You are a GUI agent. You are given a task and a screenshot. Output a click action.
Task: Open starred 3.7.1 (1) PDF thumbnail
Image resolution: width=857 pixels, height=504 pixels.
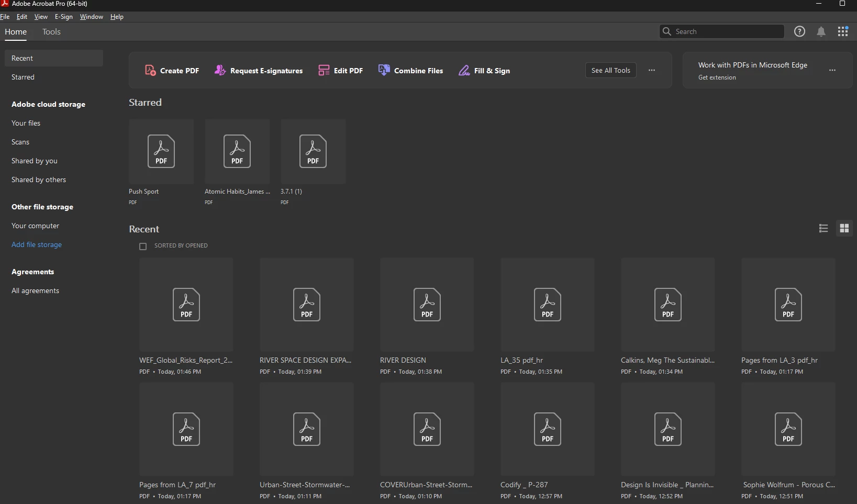click(313, 152)
